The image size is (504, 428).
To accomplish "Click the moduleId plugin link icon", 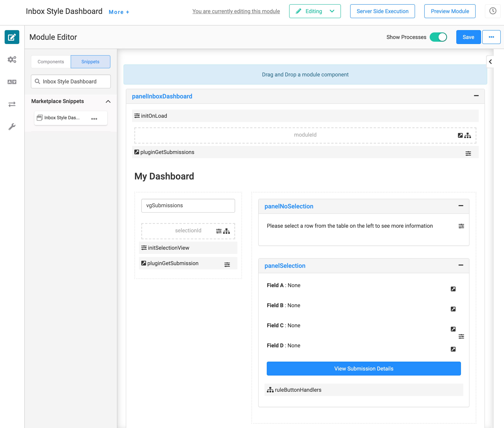I will tap(460, 135).
